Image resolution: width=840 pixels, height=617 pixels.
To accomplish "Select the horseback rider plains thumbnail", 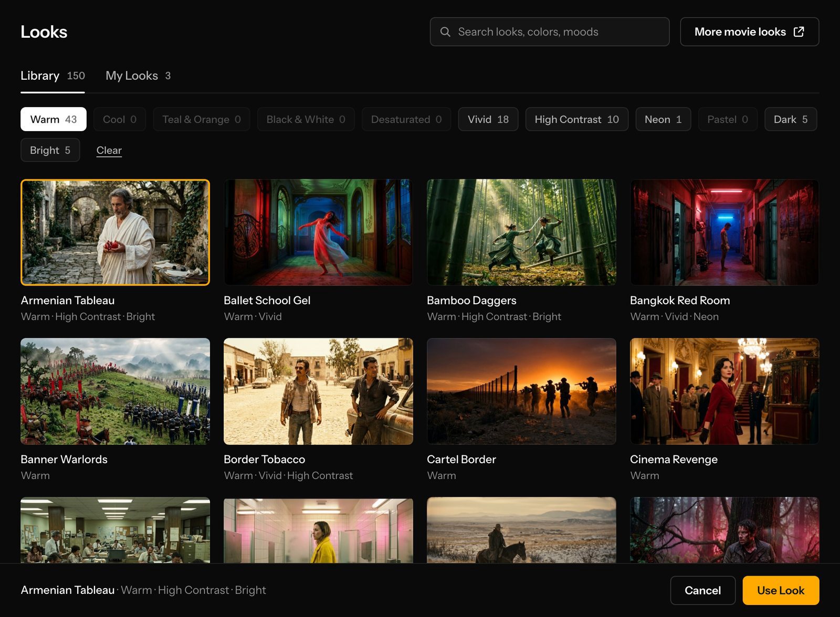I will (x=521, y=530).
